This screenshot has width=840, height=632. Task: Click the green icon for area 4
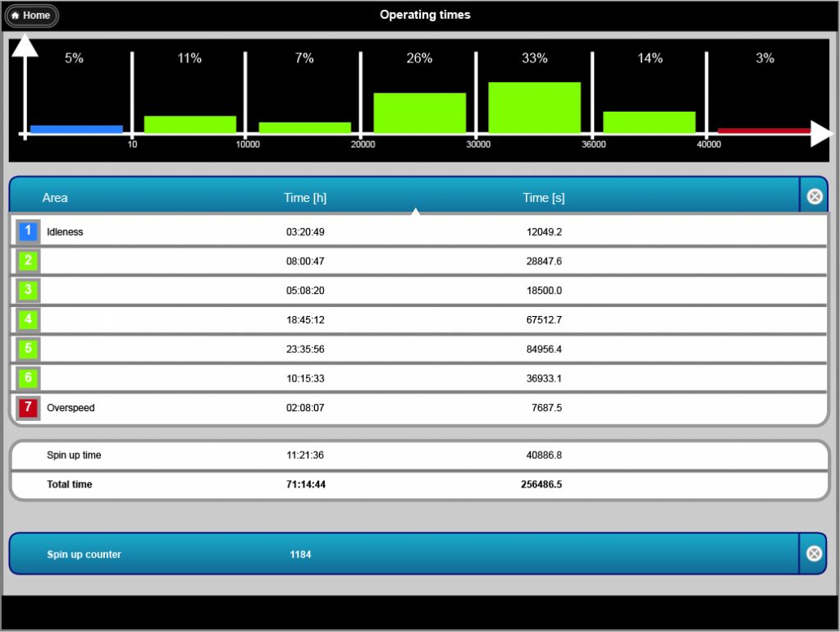click(x=27, y=319)
